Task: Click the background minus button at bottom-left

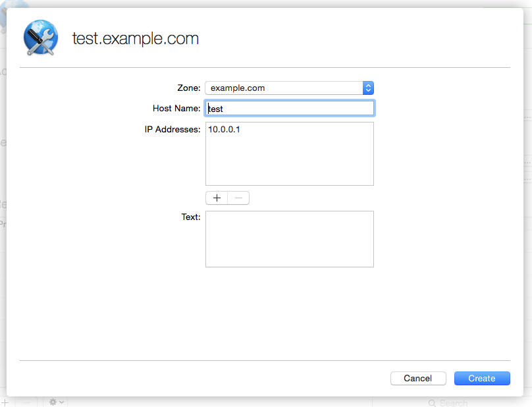Action: click(x=26, y=402)
